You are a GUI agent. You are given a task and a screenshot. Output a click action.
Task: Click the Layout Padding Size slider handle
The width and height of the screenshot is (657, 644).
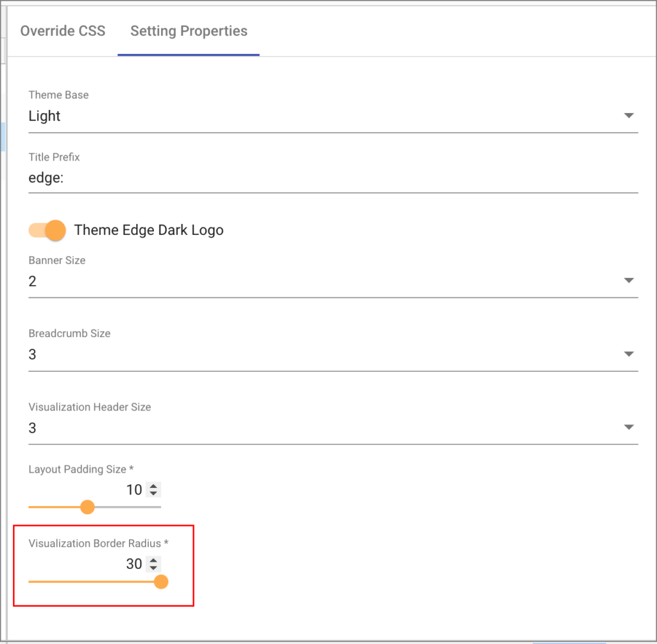pos(87,507)
